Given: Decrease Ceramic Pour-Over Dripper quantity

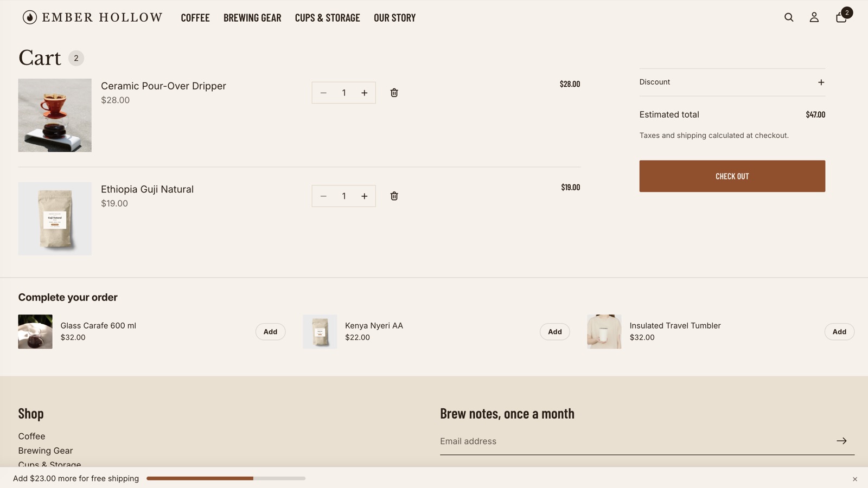Looking at the screenshot, I should 323,93.
